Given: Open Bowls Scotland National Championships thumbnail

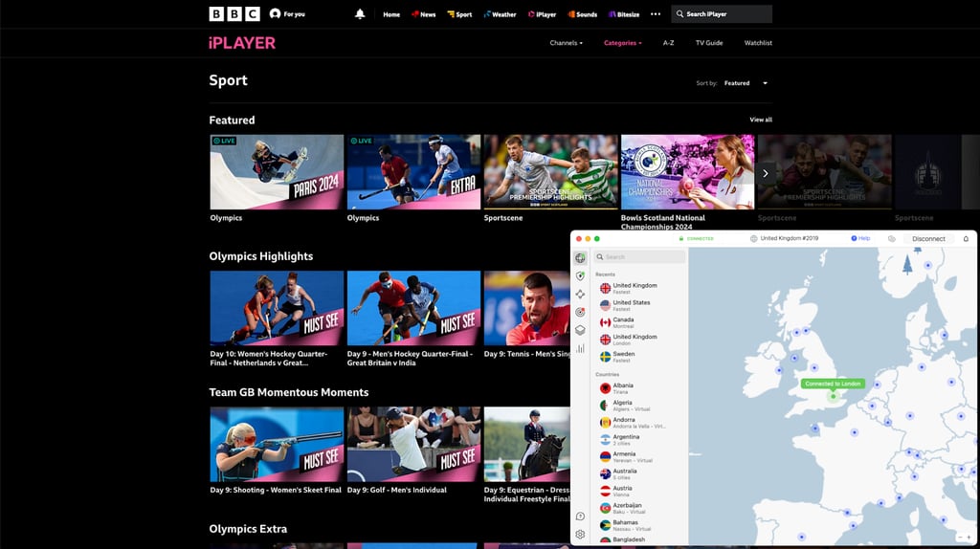Looking at the screenshot, I should pos(687,172).
